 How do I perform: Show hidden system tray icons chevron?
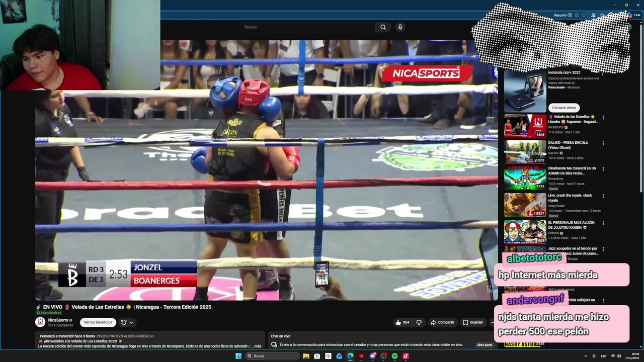click(x=586, y=356)
